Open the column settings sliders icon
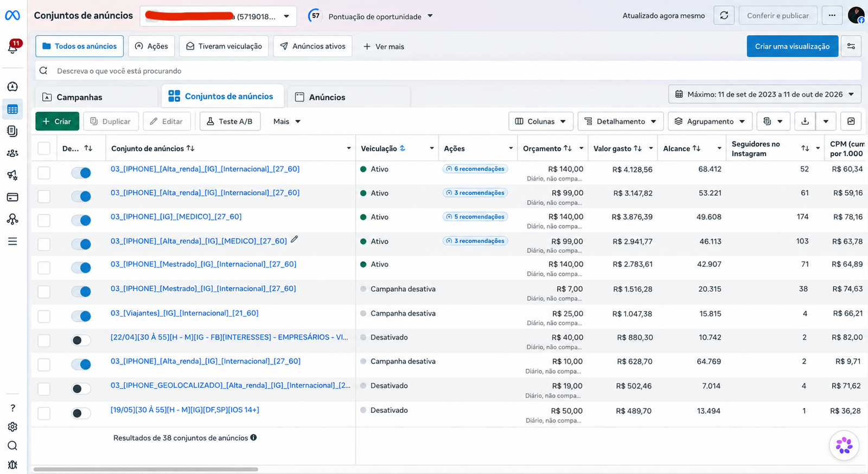 [x=851, y=47]
